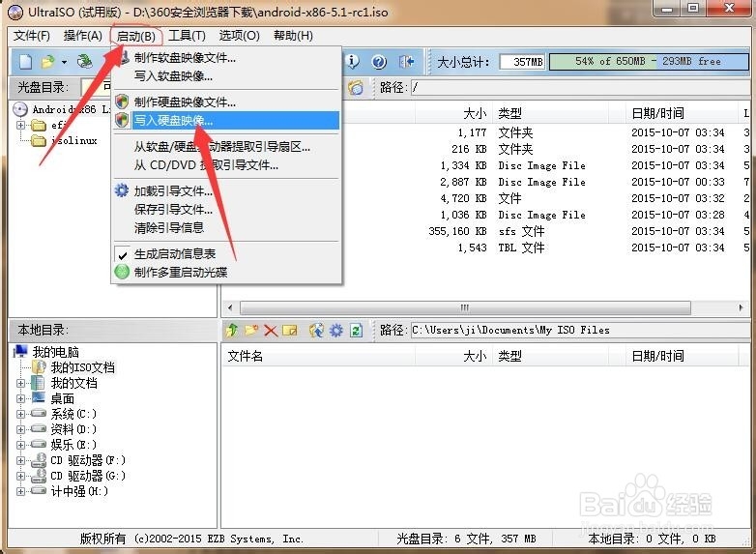The width and height of the screenshot is (756, 554).
Task: Click the shield icon beside 写入硬盘映像
Action: 122,120
